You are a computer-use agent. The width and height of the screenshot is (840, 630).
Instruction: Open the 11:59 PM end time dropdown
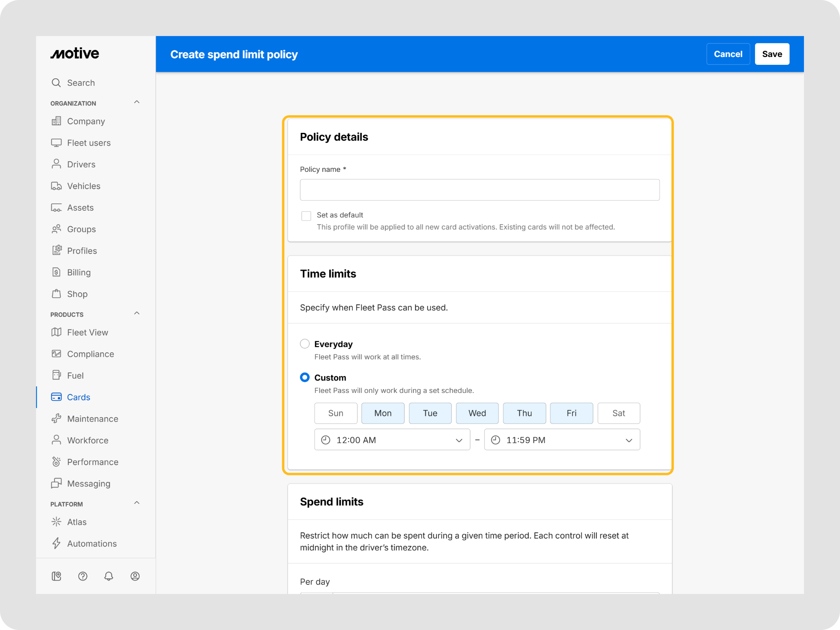(x=562, y=440)
